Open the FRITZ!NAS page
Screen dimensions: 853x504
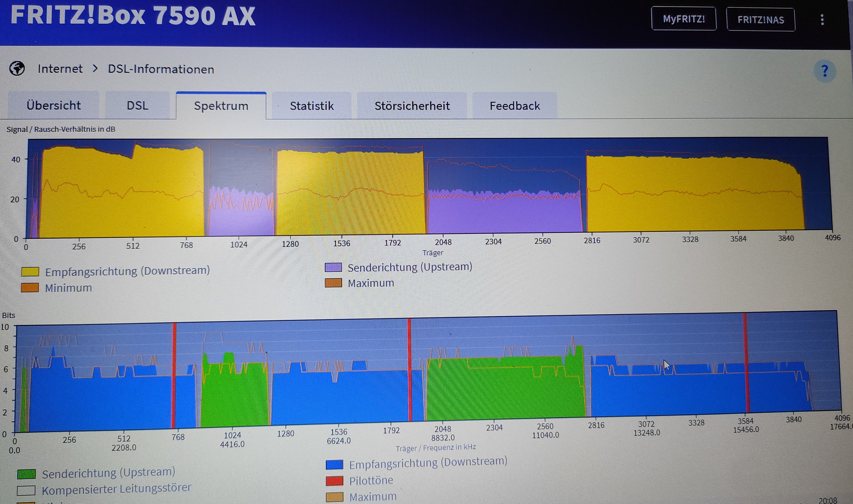(x=760, y=20)
